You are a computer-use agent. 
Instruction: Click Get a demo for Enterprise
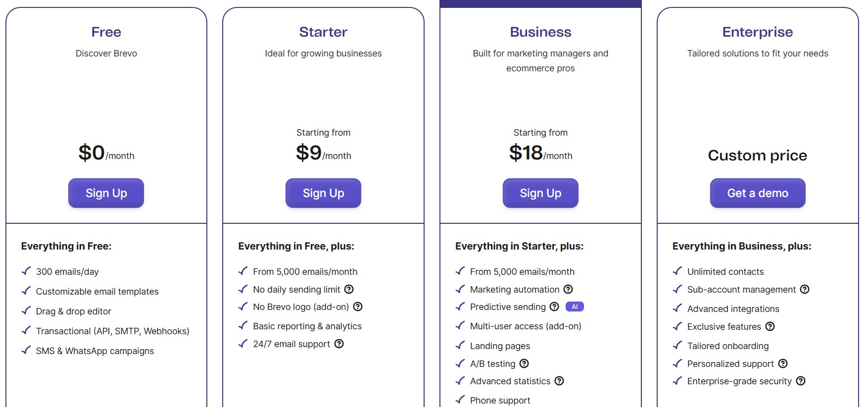pyautogui.click(x=757, y=193)
